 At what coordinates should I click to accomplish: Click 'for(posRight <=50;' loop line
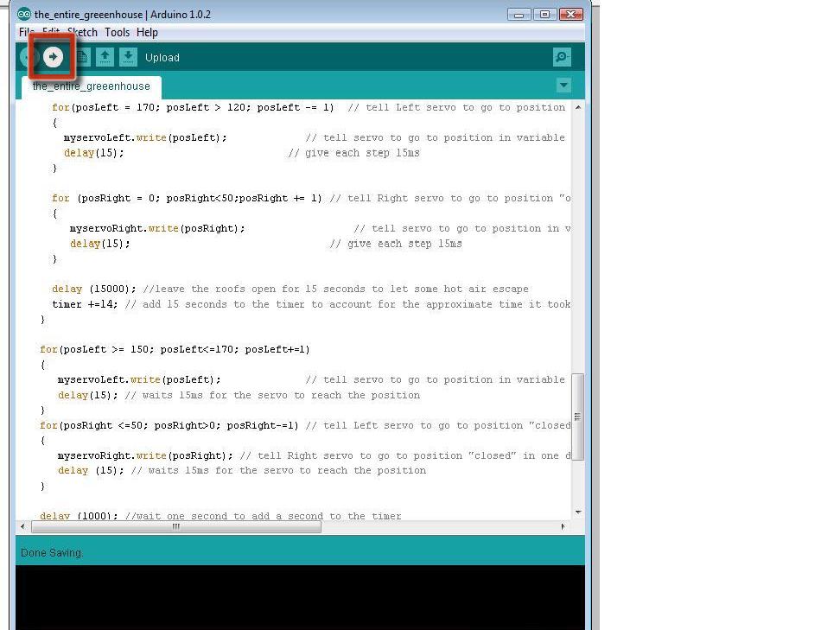tap(305, 425)
